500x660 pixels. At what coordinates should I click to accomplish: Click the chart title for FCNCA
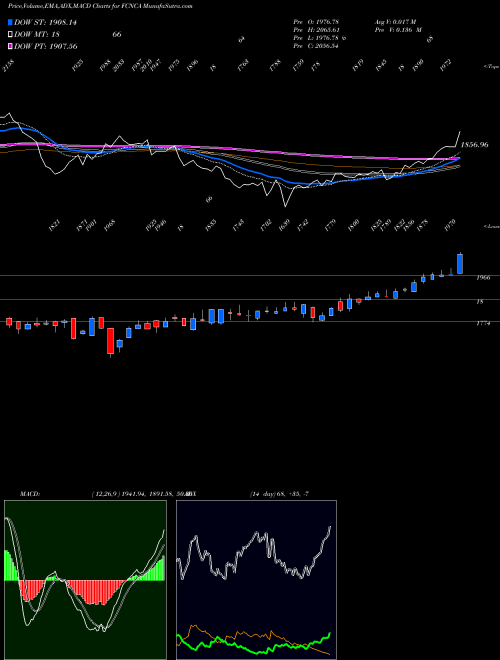click(x=100, y=7)
